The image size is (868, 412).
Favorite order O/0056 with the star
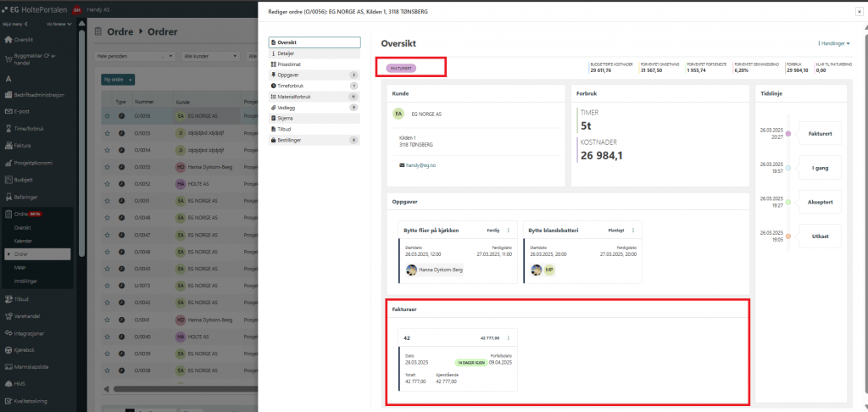(x=108, y=116)
